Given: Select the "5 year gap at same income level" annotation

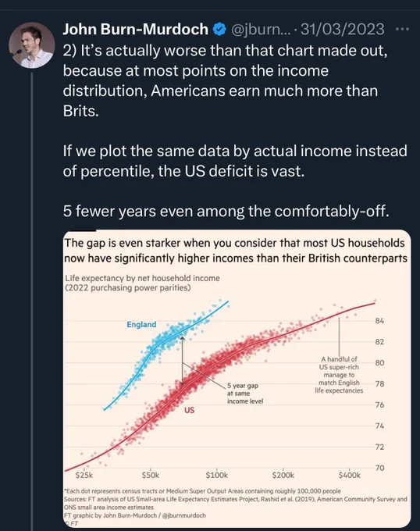Looking at the screenshot, I should coord(245,394).
